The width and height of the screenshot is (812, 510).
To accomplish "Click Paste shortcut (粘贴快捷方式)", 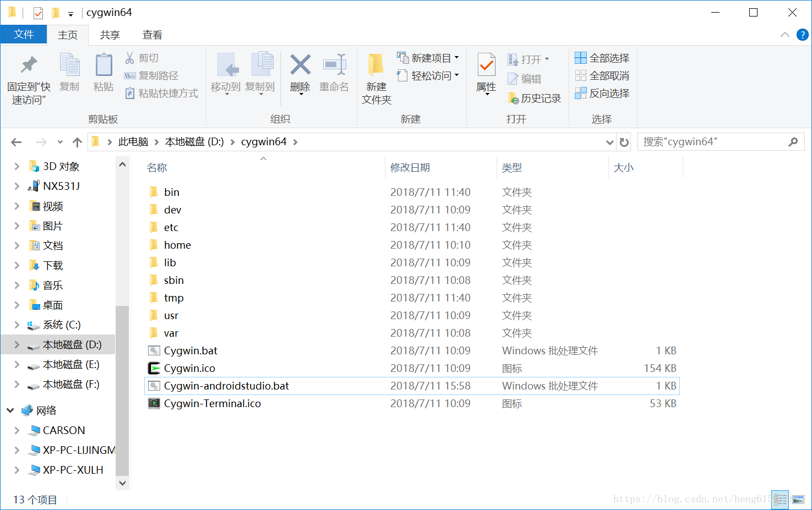I will 161,93.
